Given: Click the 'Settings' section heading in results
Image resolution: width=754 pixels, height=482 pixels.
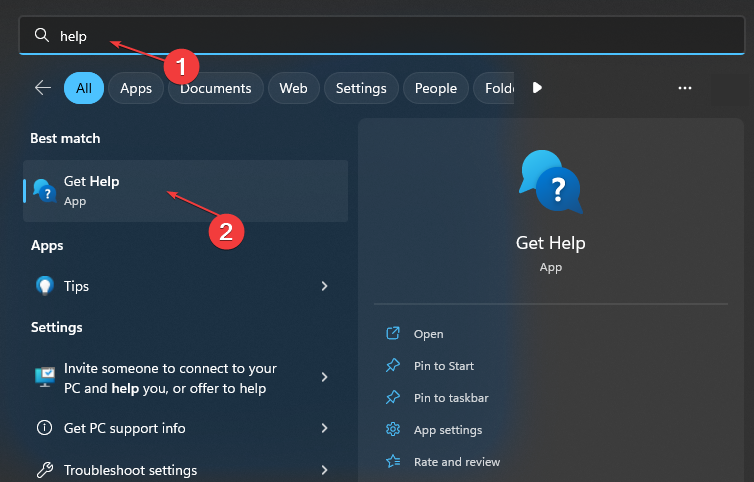Looking at the screenshot, I should coord(57,328).
